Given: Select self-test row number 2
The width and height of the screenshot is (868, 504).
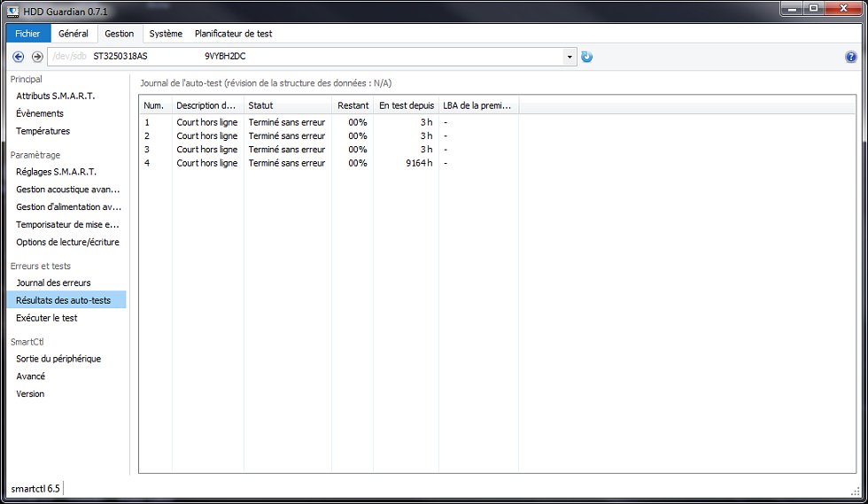Looking at the screenshot, I should 329,136.
